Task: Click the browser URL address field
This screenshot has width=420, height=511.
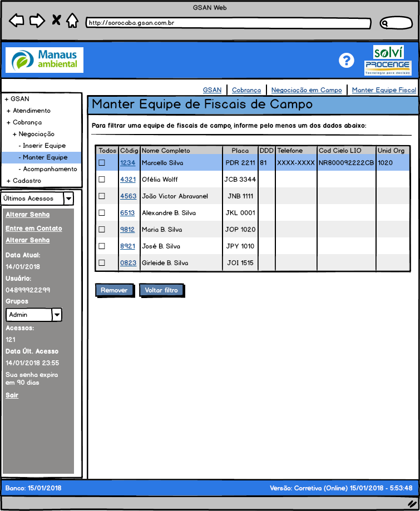Action: click(228, 23)
